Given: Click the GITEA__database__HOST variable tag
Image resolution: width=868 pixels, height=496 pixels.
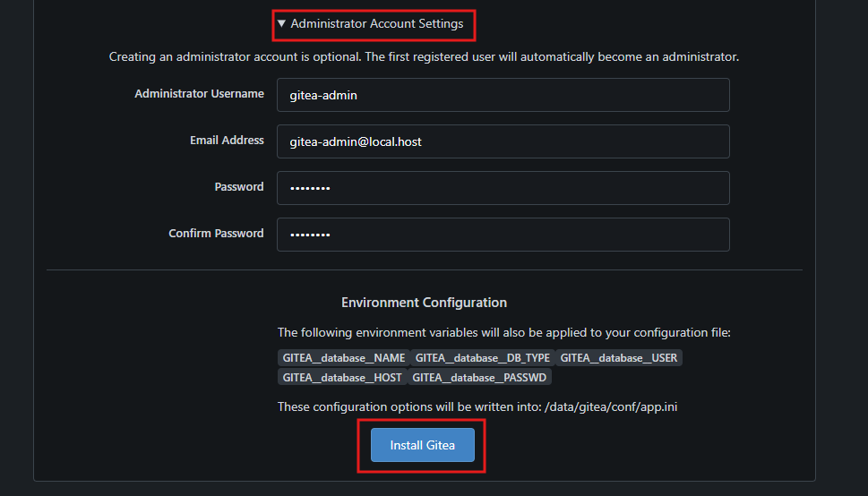Looking at the screenshot, I should click(x=342, y=378).
